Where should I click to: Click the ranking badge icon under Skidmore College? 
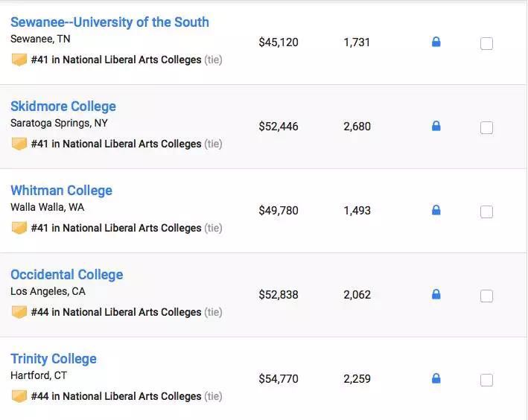(x=19, y=144)
